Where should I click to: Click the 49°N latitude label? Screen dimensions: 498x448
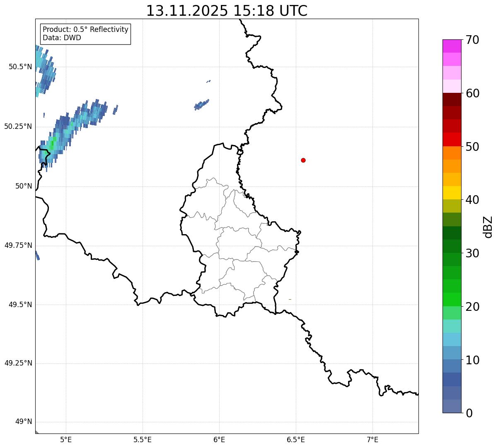coord(24,422)
